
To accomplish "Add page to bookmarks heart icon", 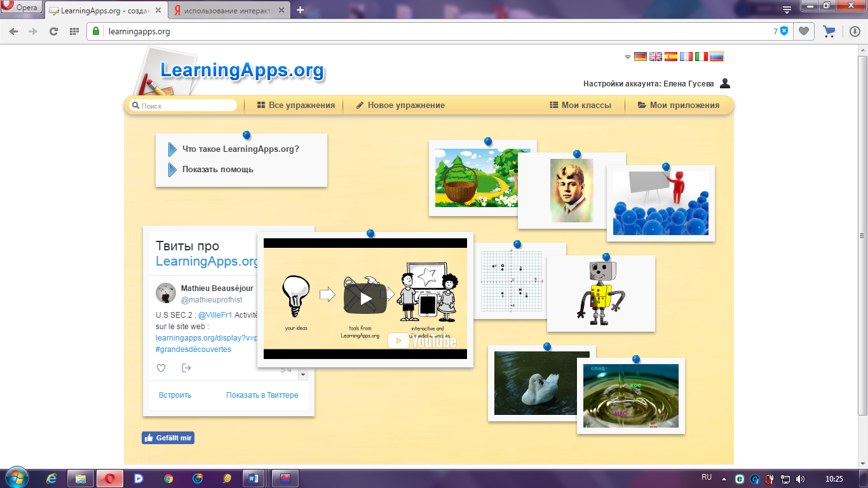I will [x=804, y=31].
